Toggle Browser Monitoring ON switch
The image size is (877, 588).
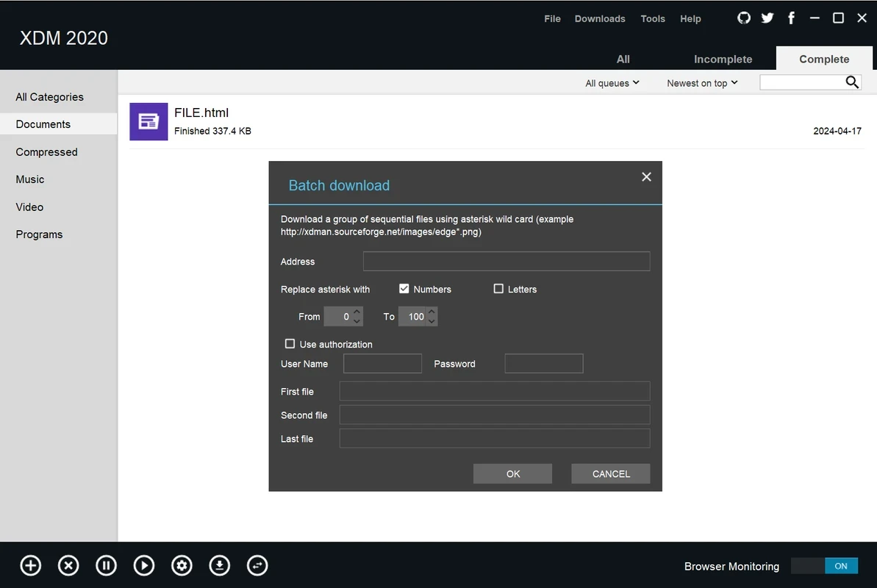tap(824, 566)
